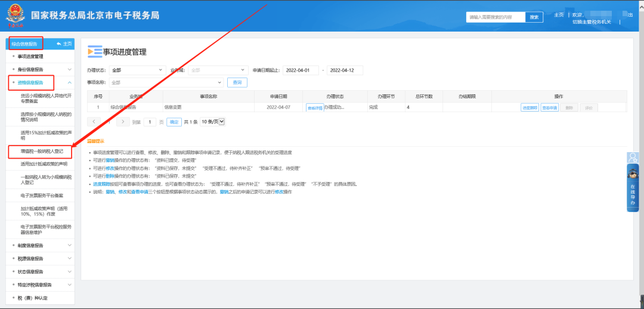Click 查看申请 button in table row
Viewport: 644px width, 309px height.
point(550,107)
